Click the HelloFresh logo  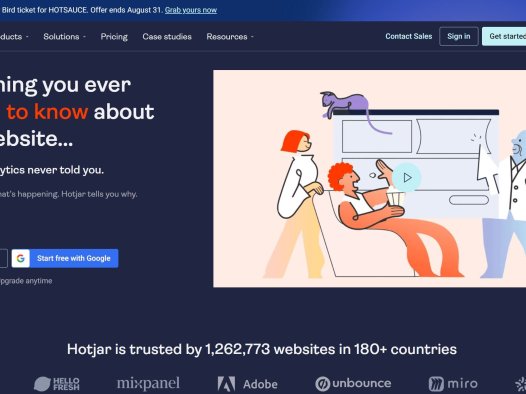click(x=57, y=384)
